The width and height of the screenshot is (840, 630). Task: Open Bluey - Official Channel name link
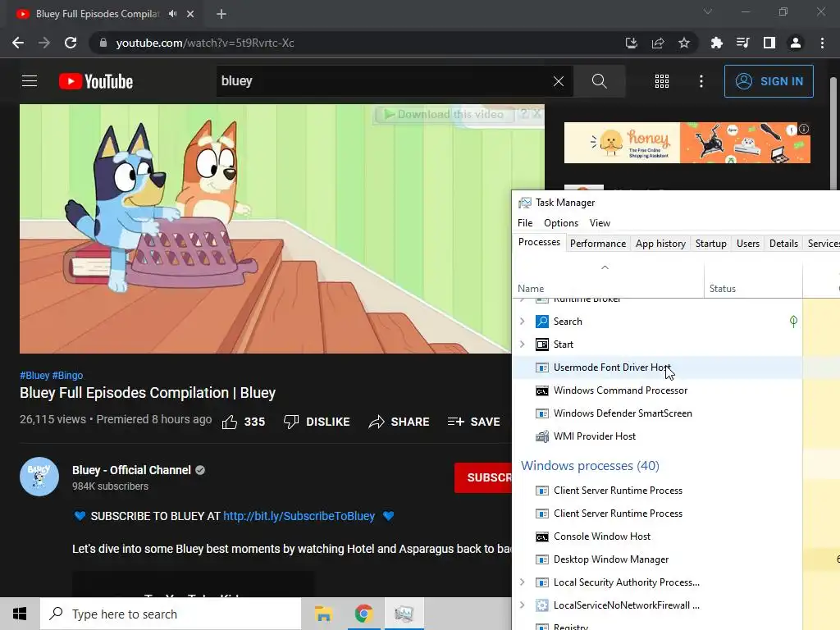pyautogui.click(x=131, y=470)
